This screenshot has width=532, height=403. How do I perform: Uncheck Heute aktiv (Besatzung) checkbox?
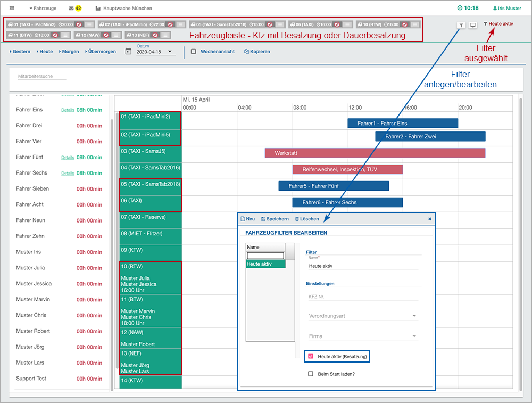[x=311, y=356]
